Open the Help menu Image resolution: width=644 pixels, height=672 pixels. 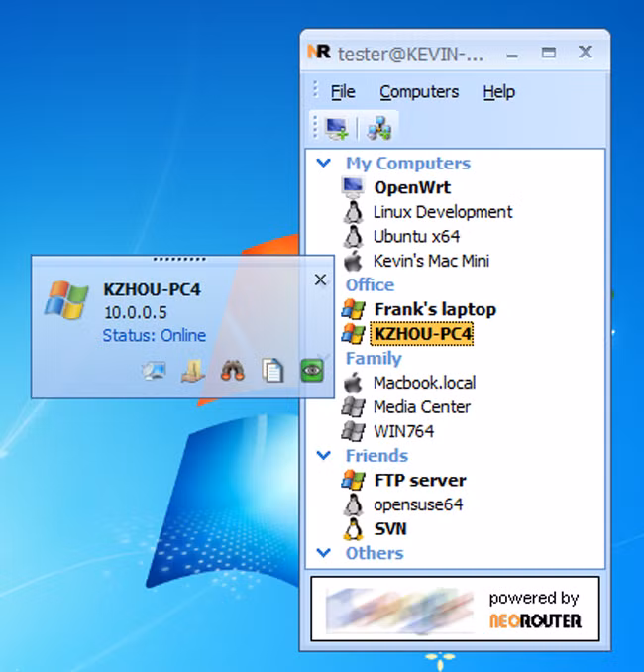click(498, 92)
